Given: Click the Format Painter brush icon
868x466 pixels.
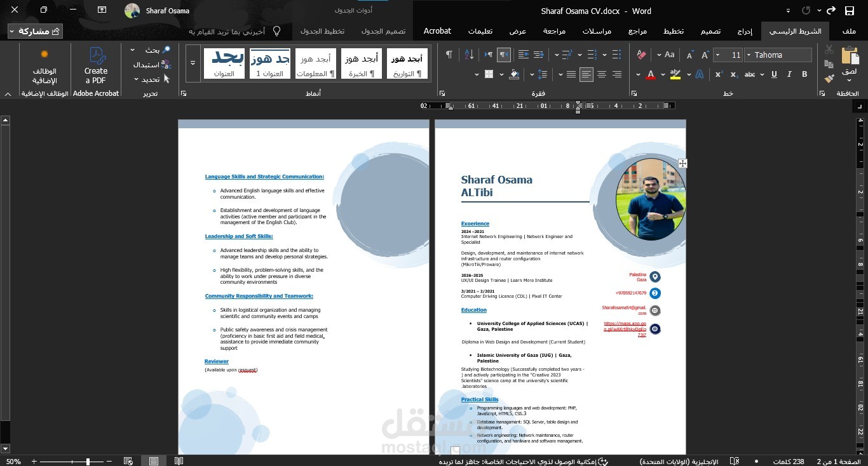Looking at the screenshot, I should [829, 78].
